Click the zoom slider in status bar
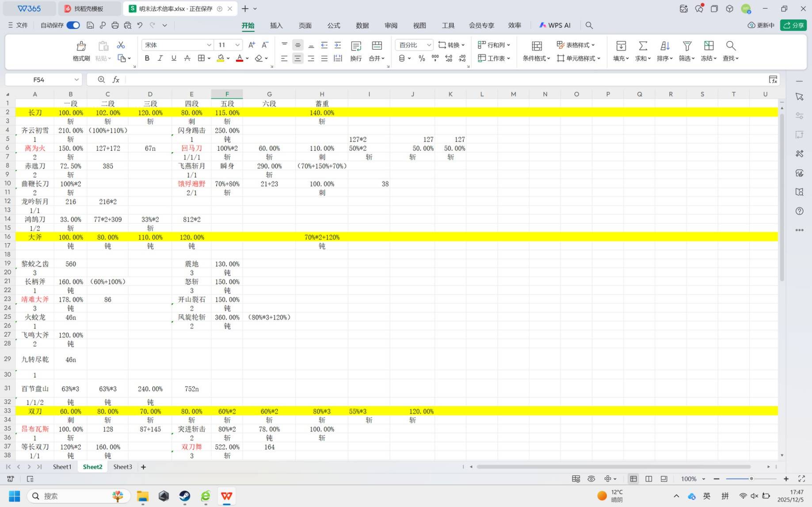The height and width of the screenshot is (507, 812). pos(751,479)
